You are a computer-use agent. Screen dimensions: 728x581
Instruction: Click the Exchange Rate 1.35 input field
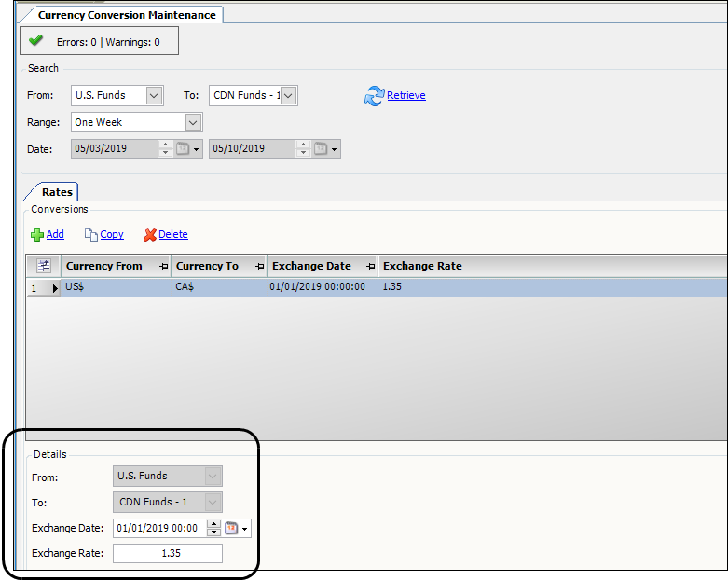pyautogui.click(x=168, y=554)
